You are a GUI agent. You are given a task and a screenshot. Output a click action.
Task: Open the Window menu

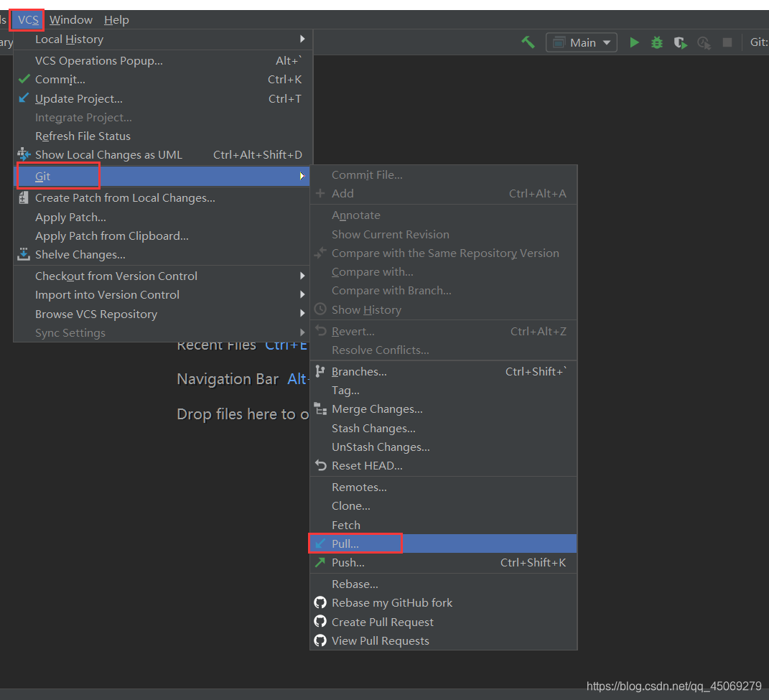click(x=71, y=20)
